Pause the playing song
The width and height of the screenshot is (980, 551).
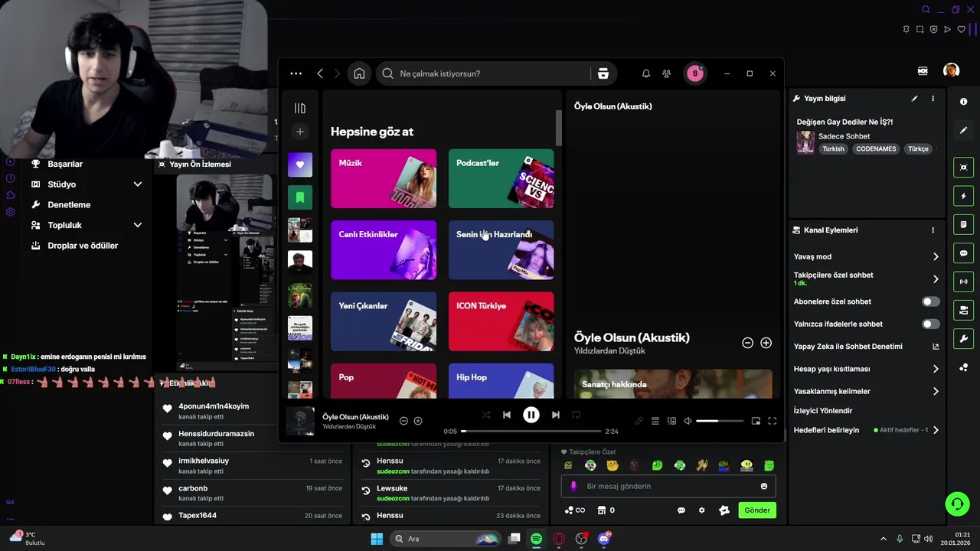531,415
